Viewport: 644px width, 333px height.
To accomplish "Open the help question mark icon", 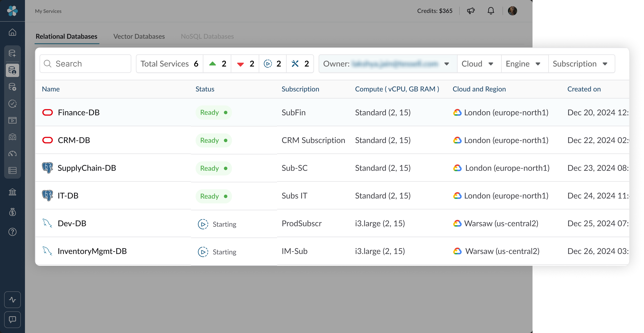I will point(12,232).
